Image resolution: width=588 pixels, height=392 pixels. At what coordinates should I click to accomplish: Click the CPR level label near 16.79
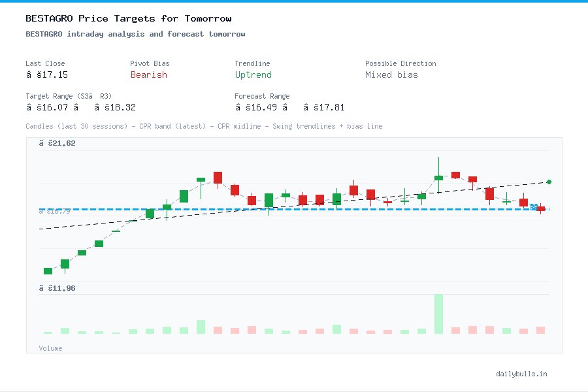[x=55, y=212]
